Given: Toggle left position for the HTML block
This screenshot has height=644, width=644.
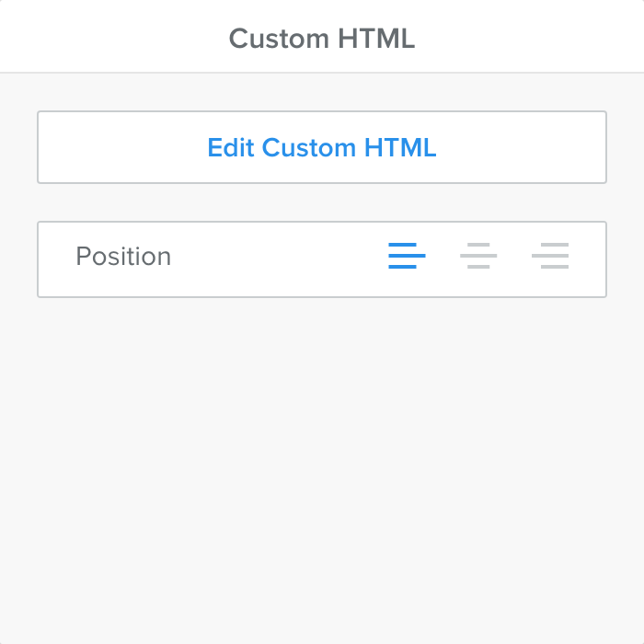Looking at the screenshot, I should pyautogui.click(x=407, y=256).
